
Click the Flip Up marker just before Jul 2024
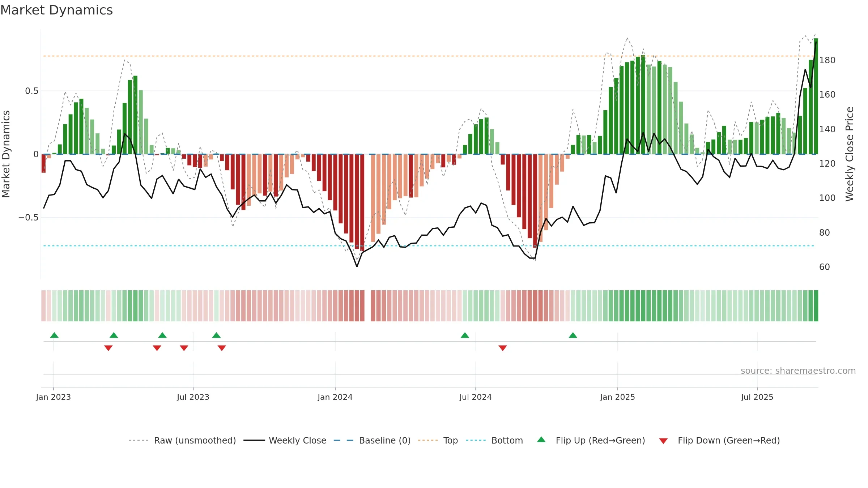tap(465, 335)
